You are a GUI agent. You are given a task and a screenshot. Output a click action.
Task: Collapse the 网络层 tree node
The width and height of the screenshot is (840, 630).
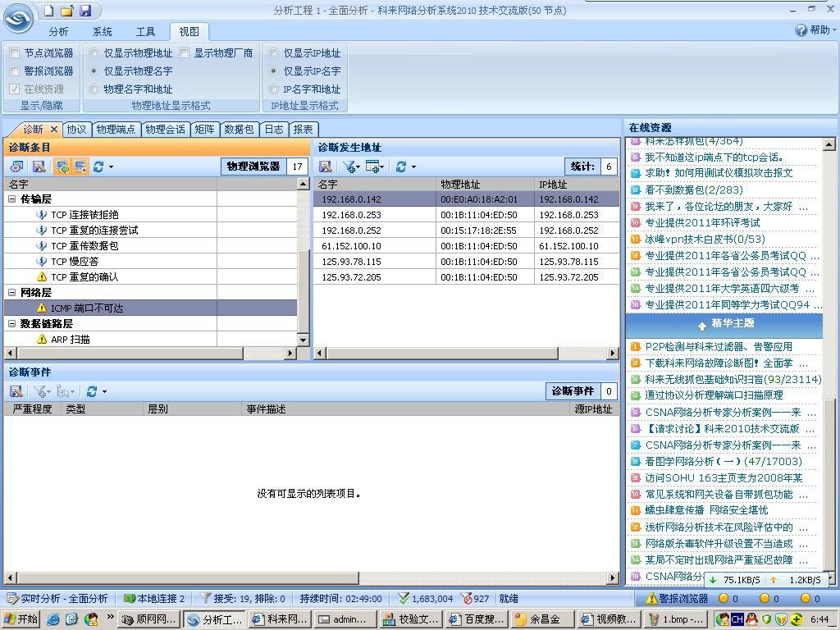pos(12,293)
